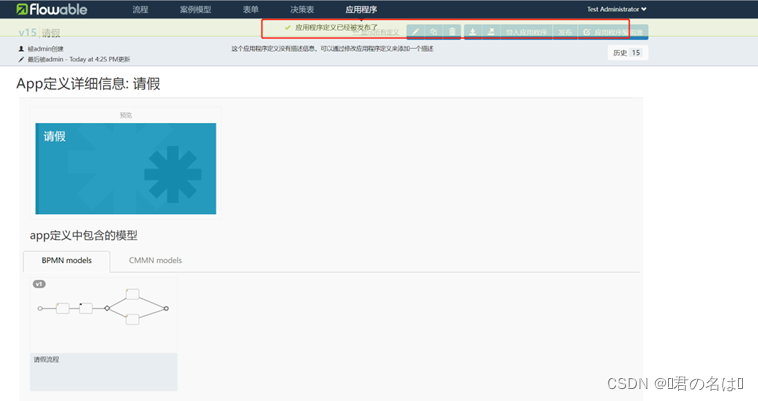
Task: Click the 发布 publish button
Action: pos(565,32)
